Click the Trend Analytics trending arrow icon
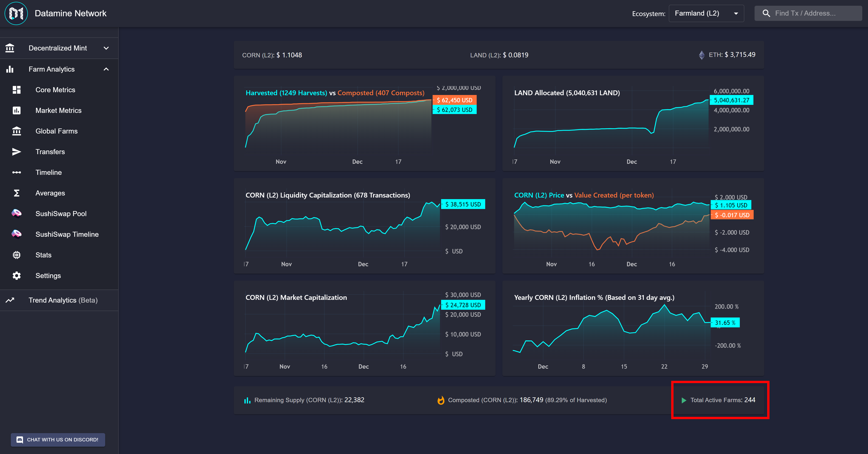 pos(10,300)
